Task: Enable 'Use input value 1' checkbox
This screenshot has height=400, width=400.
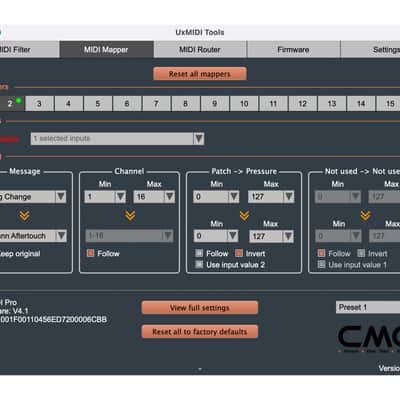Action: point(321,265)
